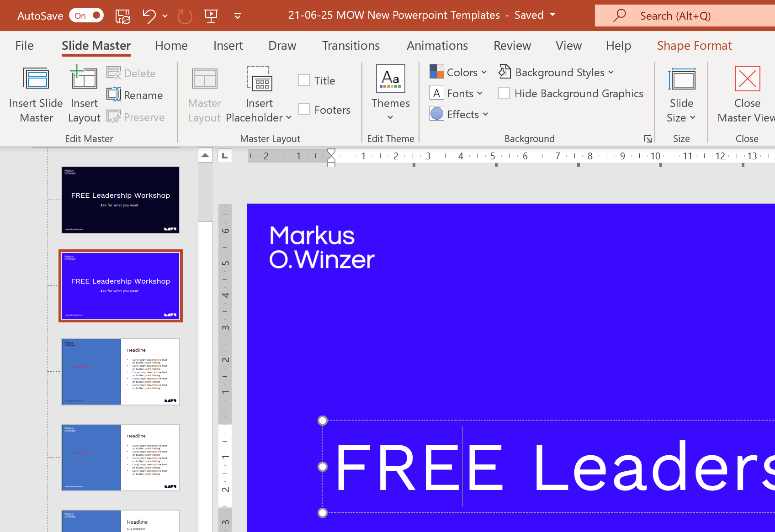The image size is (775, 532).
Task: Click the Save icon in the title bar
Action: [123, 16]
